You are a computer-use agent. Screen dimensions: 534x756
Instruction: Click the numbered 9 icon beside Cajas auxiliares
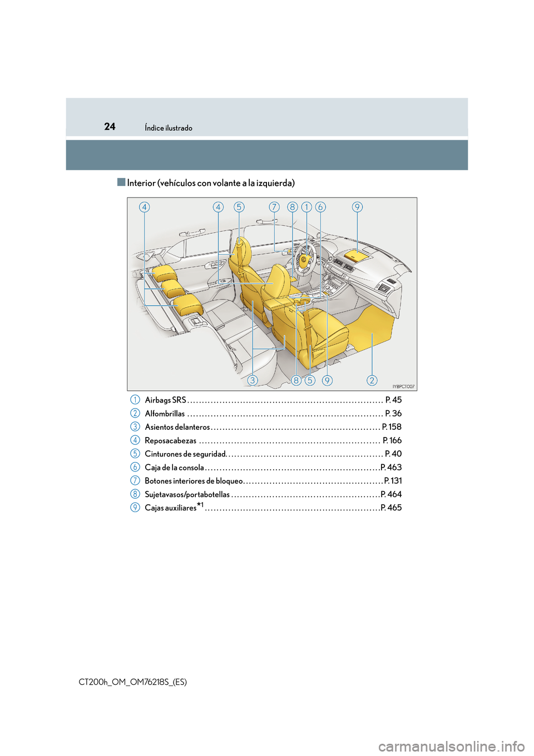pos(135,507)
